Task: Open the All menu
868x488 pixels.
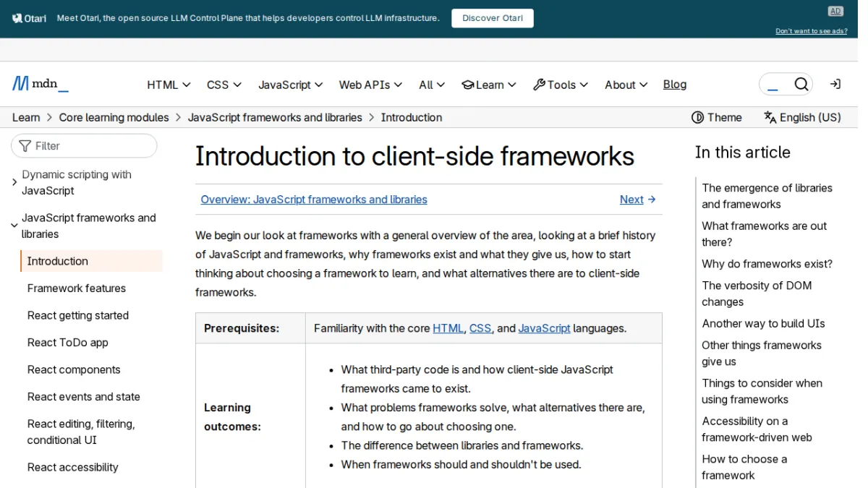Action: [x=432, y=85]
